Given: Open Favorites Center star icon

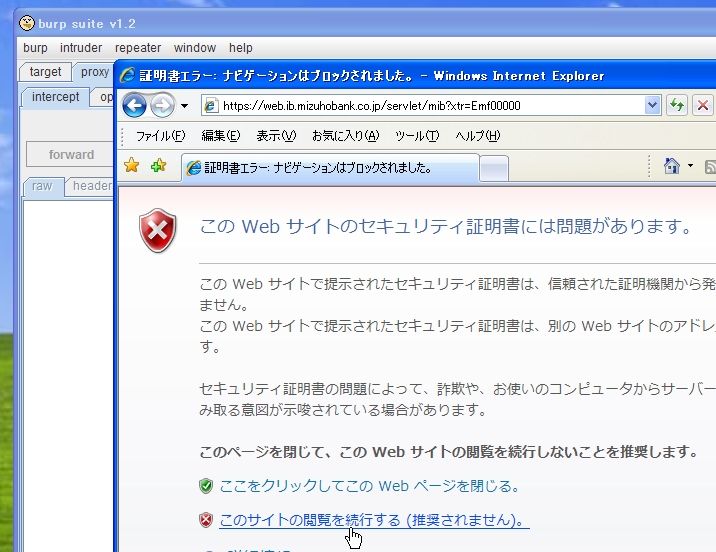Looking at the screenshot, I should pos(132,165).
